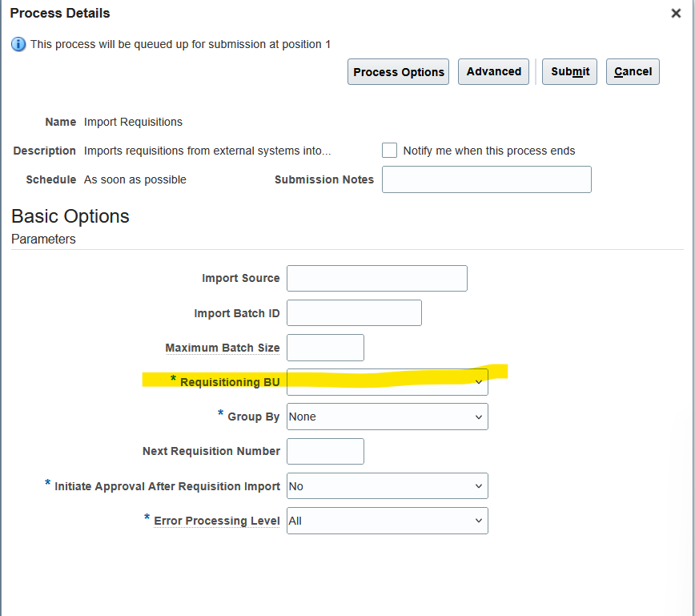Click inside the Maximum Batch Size box
This screenshot has width=695, height=616.
click(x=325, y=348)
